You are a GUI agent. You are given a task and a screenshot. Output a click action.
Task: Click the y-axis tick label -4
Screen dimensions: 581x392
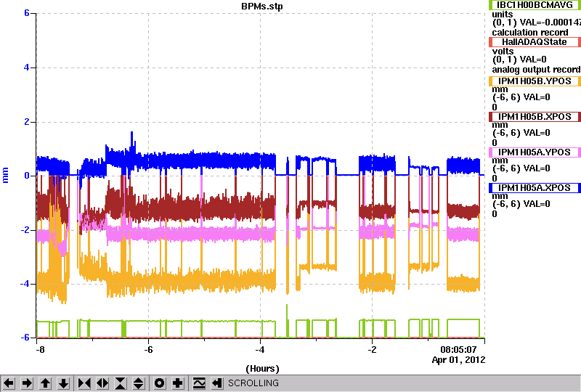coord(25,284)
